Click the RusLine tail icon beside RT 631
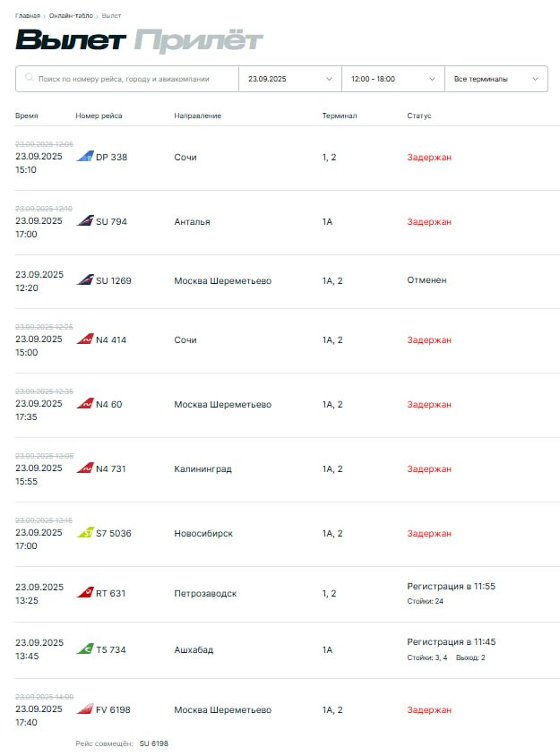560x756 pixels. (85, 593)
